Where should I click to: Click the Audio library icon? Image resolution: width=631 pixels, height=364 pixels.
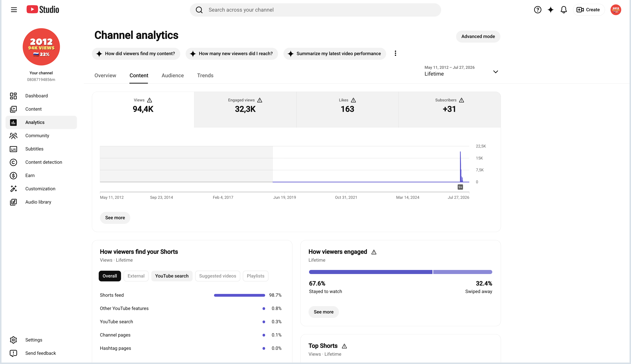13,202
